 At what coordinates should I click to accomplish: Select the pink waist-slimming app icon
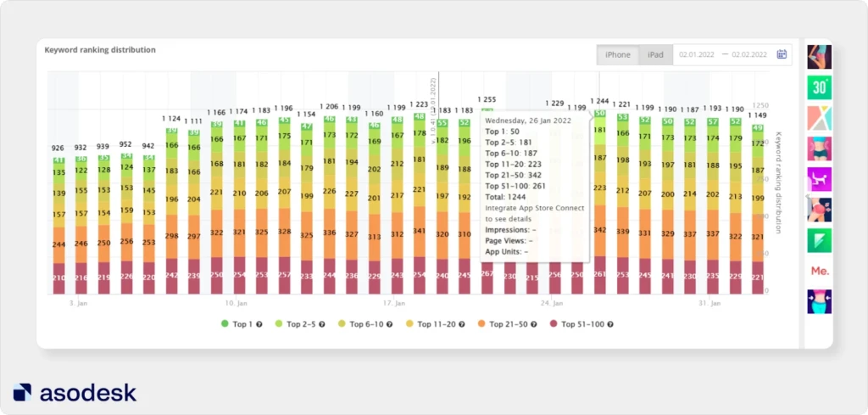pos(820,149)
